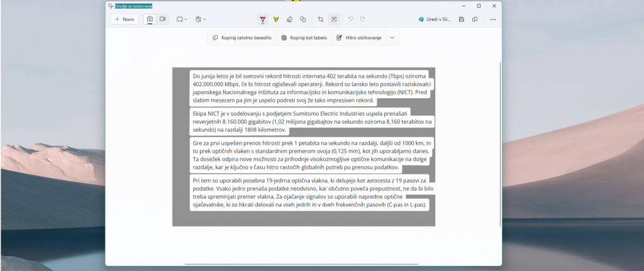Click Kopiraj kot tabelo
The width and height of the screenshot is (644, 271).
click(x=304, y=38)
